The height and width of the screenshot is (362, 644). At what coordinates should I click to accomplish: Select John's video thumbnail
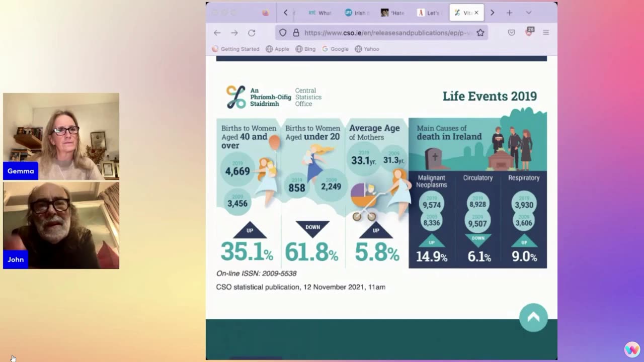click(x=61, y=225)
